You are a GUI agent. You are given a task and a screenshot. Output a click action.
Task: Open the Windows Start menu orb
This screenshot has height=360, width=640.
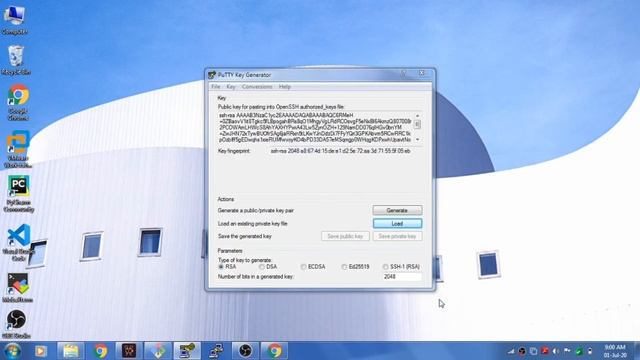[12, 351]
